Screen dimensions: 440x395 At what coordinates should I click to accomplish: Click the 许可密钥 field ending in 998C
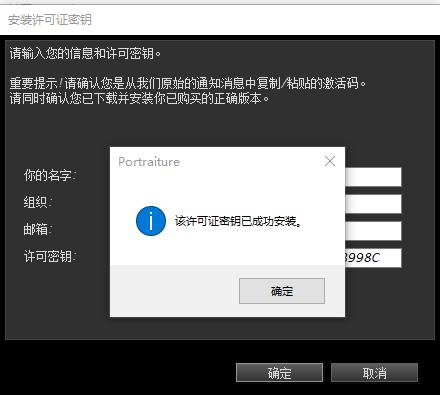[373, 258]
